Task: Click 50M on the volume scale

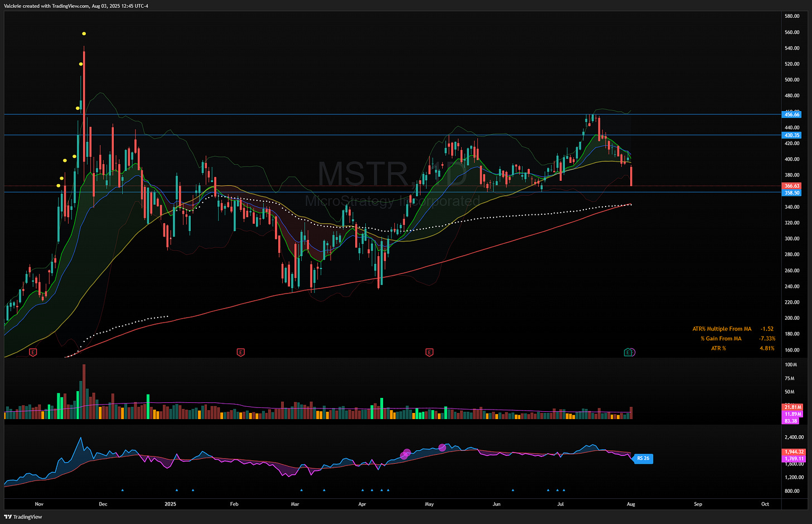Action: pyautogui.click(x=790, y=392)
